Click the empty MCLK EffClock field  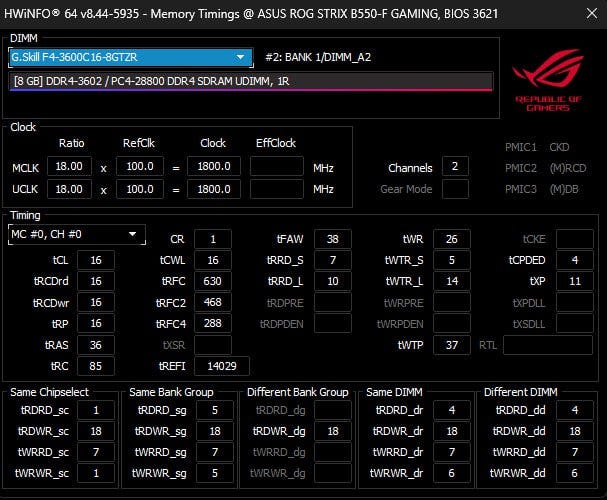pyautogui.click(x=276, y=166)
